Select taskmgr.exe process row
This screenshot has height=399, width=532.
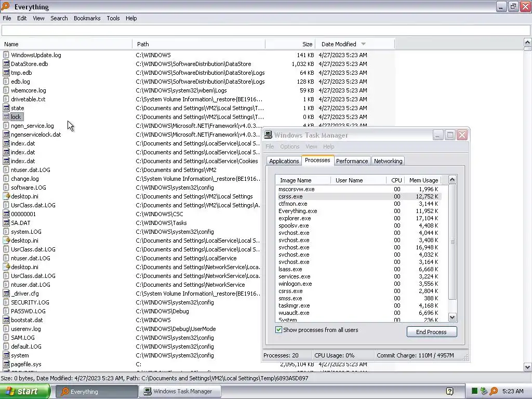[x=358, y=305]
